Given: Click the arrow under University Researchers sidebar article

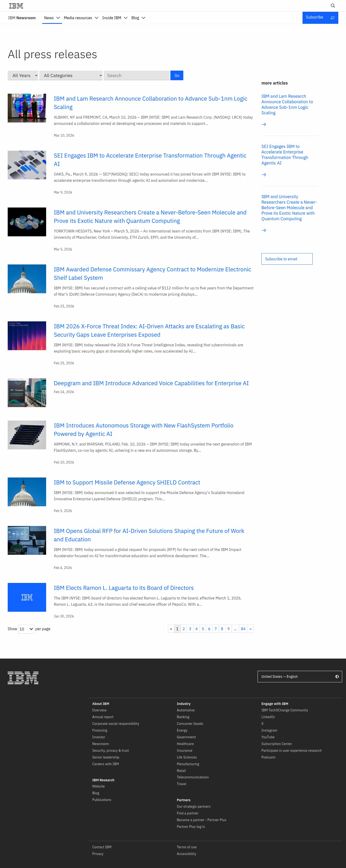Looking at the screenshot, I should point(264,230).
